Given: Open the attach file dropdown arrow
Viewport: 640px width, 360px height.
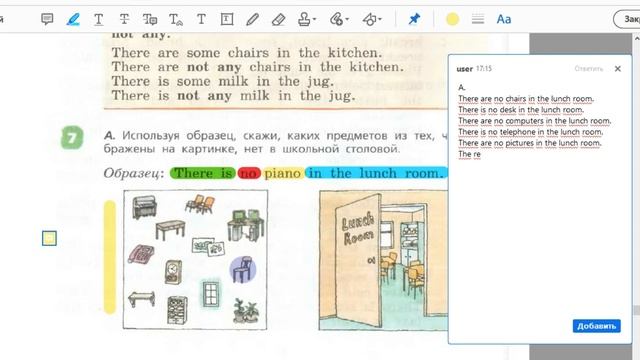Looking at the screenshot, I should [x=347, y=19].
